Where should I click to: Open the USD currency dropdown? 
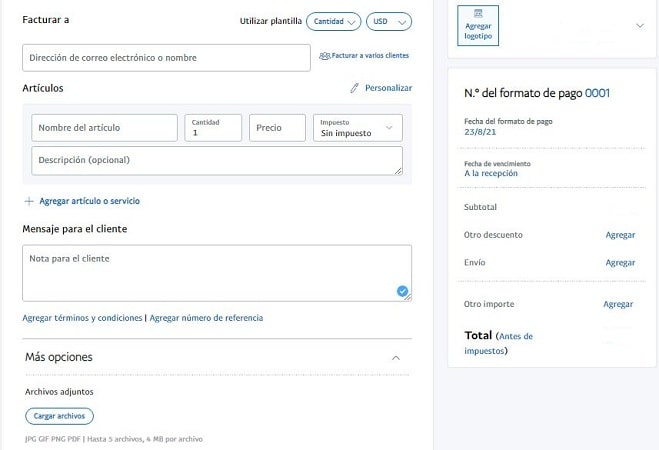coord(389,21)
